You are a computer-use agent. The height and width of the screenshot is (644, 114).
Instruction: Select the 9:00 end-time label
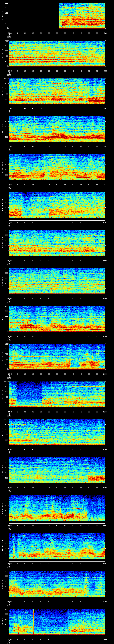[x=105, y=184]
